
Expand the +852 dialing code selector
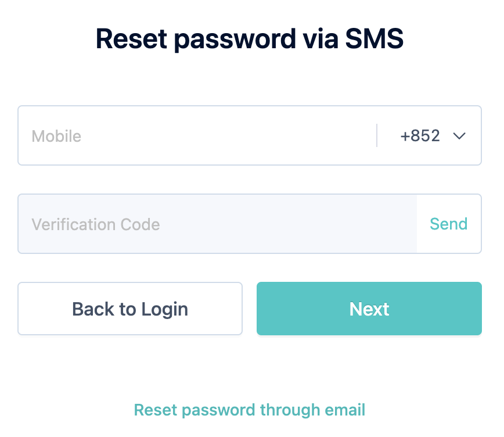(x=433, y=135)
